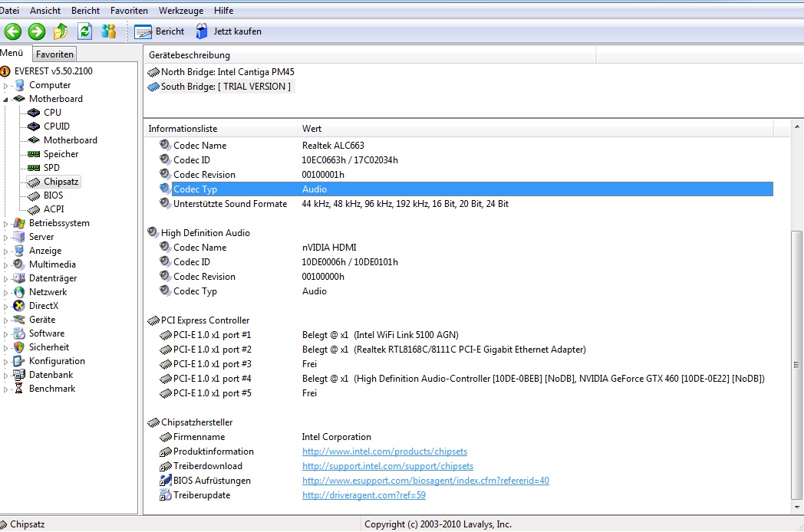Select Chipsatz item in tree
The image size is (804, 532).
[x=61, y=182]
